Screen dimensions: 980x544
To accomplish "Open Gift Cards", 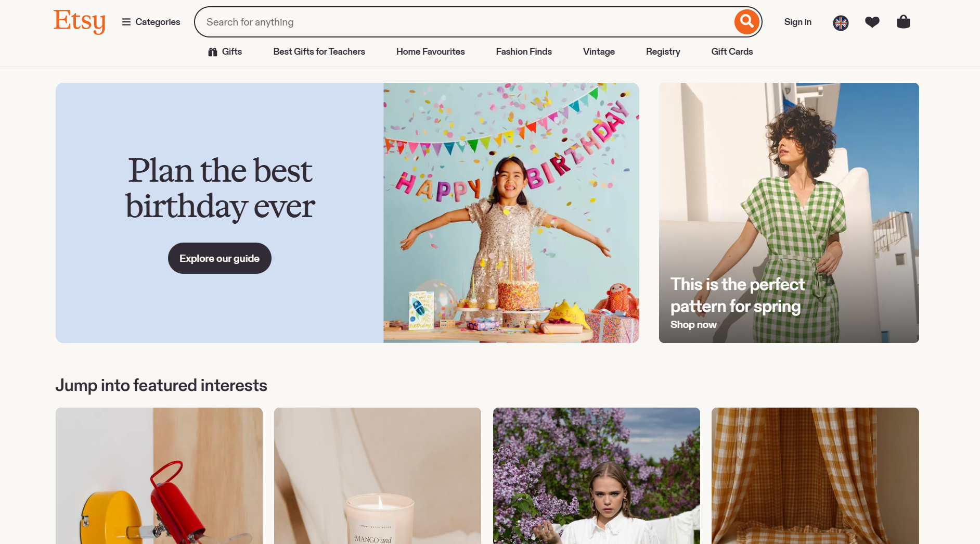I will (x=732, y=52).
